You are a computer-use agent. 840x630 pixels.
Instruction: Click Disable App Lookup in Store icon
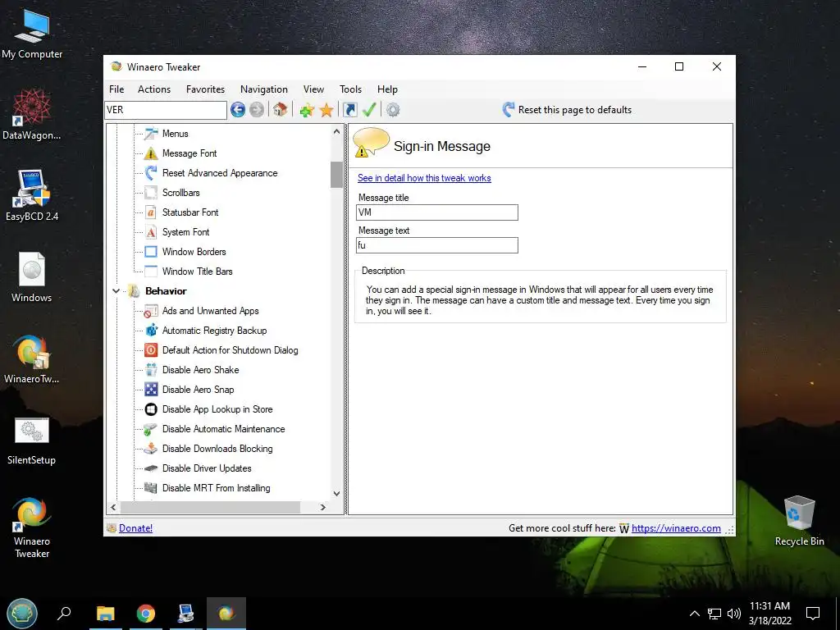pos(151,409)
